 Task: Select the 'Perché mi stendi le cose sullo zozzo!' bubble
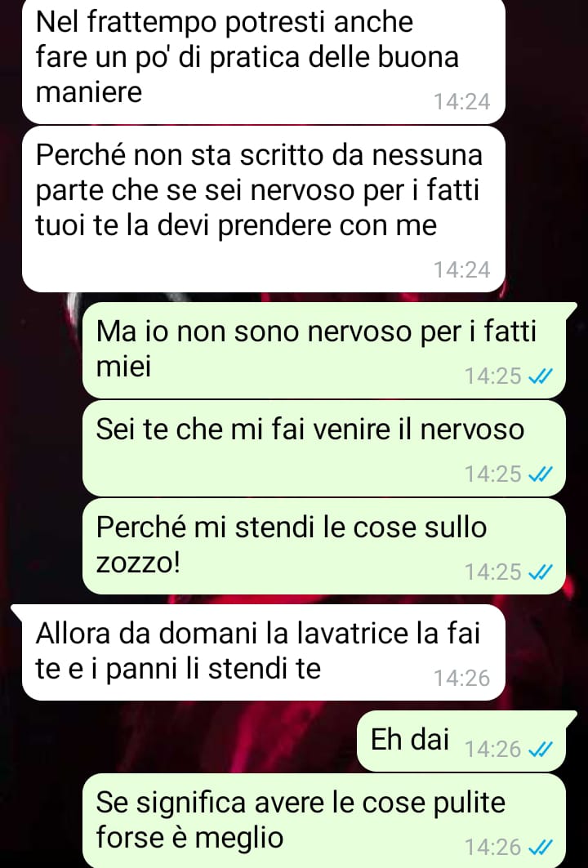point(324,545)
